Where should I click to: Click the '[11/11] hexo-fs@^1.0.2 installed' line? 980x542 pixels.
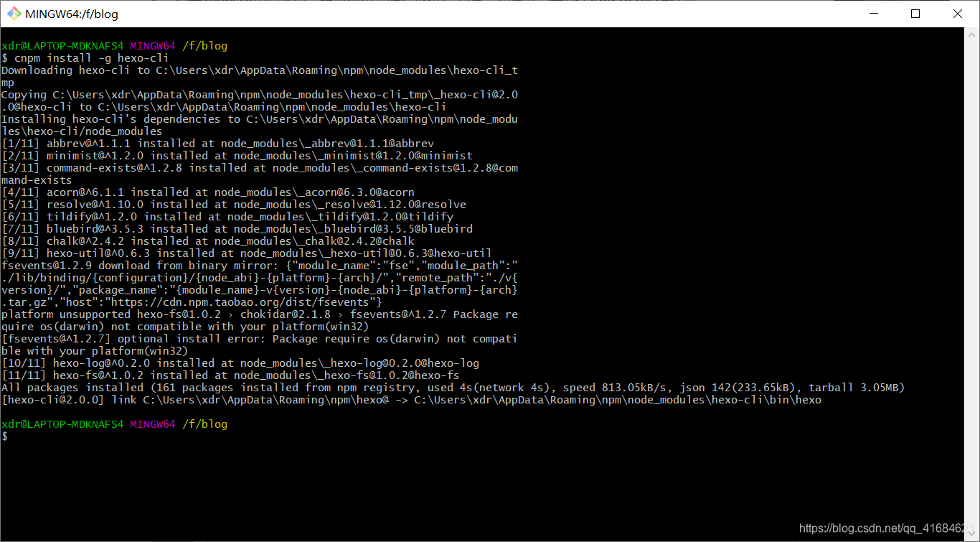(230, 375)
